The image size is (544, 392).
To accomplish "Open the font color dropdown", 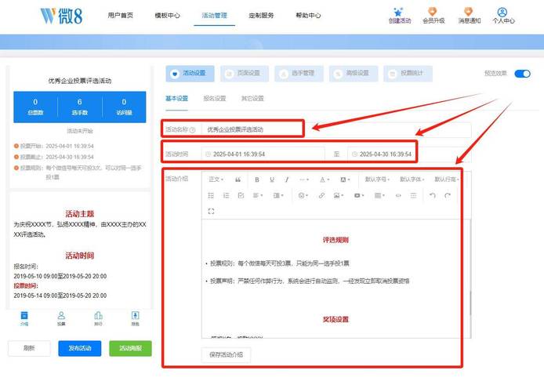I will 325,180.
